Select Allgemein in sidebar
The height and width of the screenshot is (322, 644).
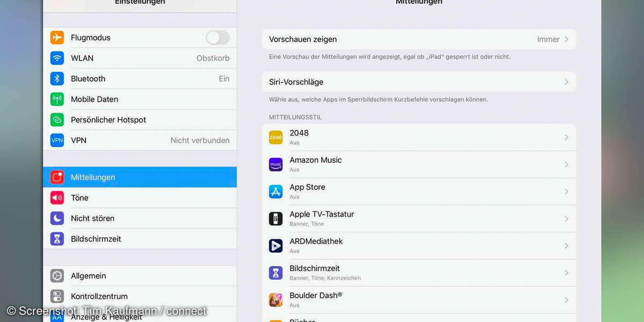(x=140, y=276)
